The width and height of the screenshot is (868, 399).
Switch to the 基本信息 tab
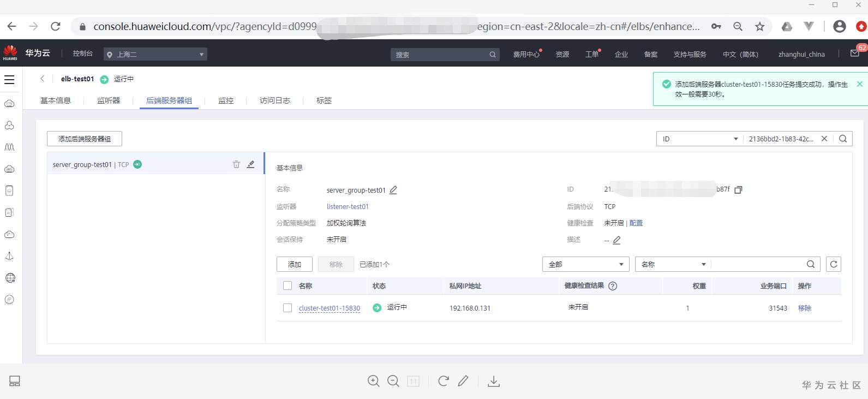coord(56,100)
